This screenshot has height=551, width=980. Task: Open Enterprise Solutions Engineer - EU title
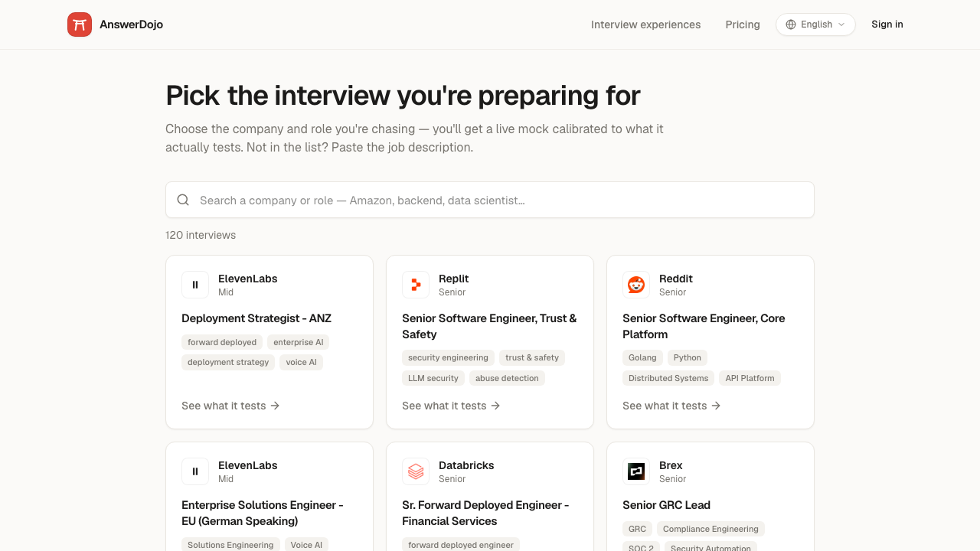point(263,513)
